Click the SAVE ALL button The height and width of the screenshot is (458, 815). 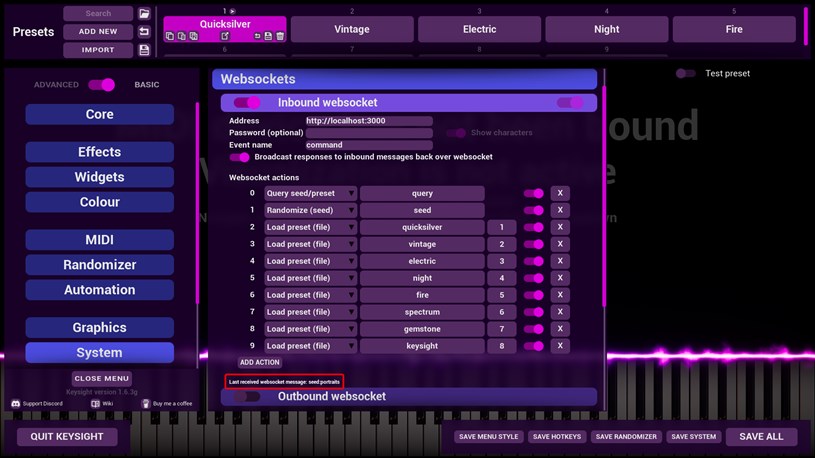click(761, 437)
